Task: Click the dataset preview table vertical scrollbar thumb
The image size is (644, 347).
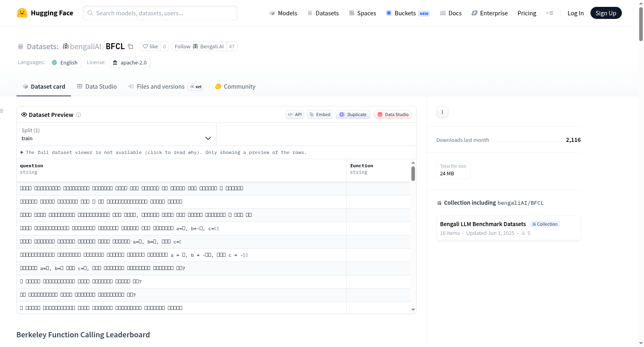Action: point(413,174)
